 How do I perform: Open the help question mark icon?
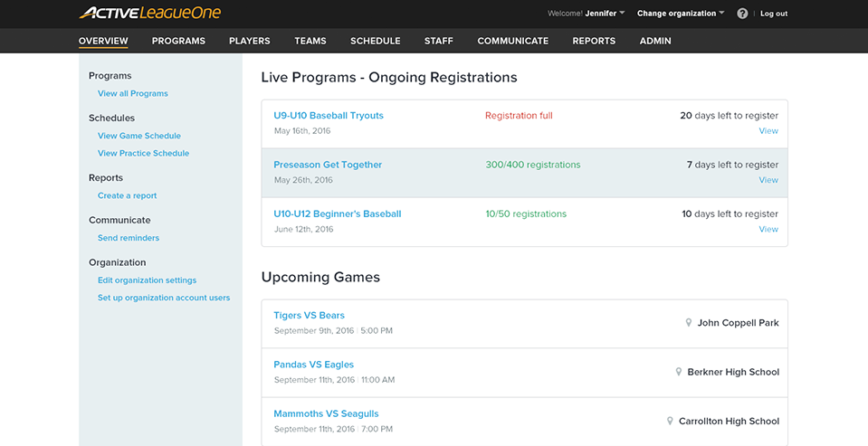click(742, 14)
